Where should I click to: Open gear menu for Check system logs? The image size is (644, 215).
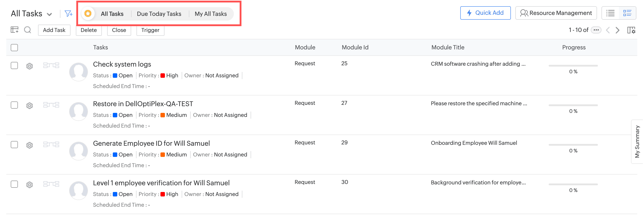pyautogui.click(x=30, y=66)
